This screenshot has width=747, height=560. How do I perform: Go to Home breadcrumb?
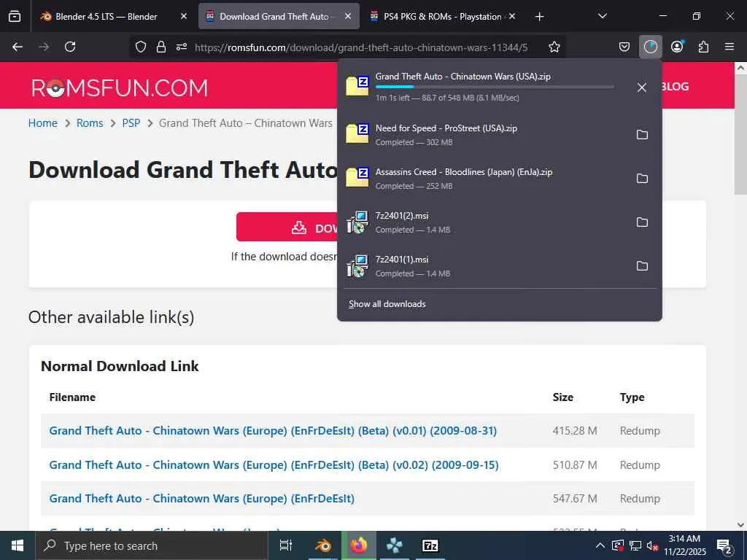click(x=43, y=123)
